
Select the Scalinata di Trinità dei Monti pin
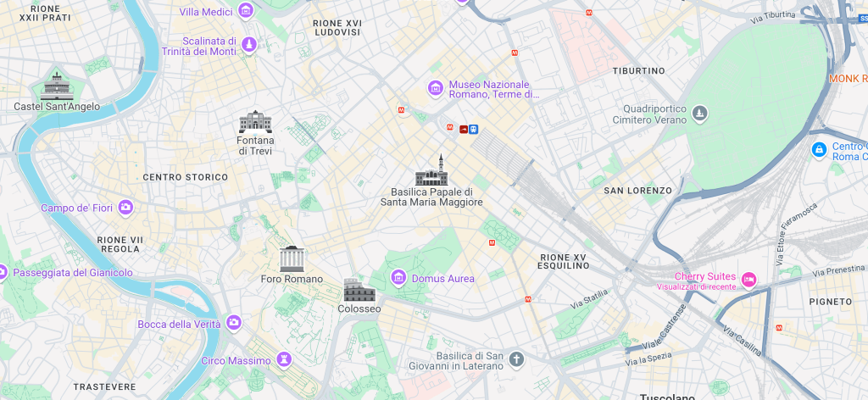(249, 45)
